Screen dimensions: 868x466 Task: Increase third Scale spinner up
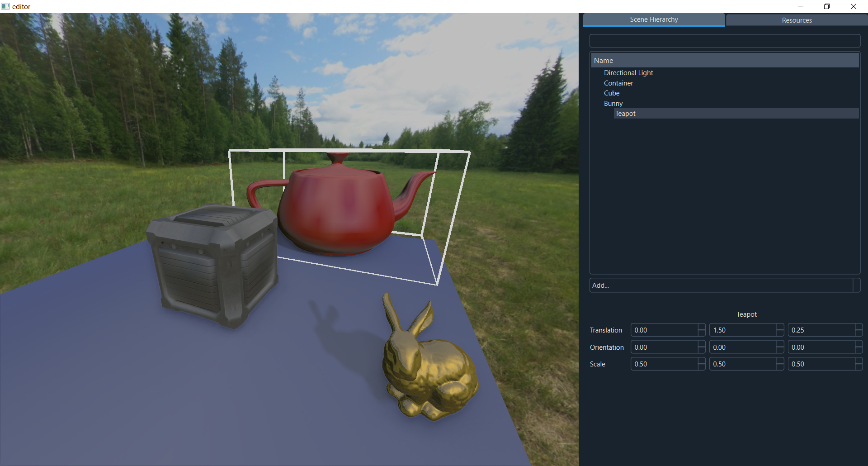[x=859, y=361]
